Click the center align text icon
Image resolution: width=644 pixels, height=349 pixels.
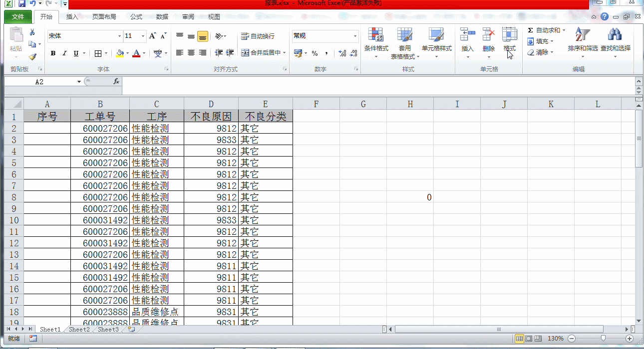tap(191, 53)
